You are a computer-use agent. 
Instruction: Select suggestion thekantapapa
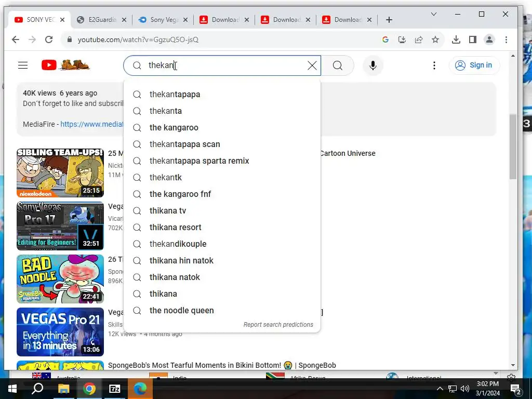tap(222, 95)
